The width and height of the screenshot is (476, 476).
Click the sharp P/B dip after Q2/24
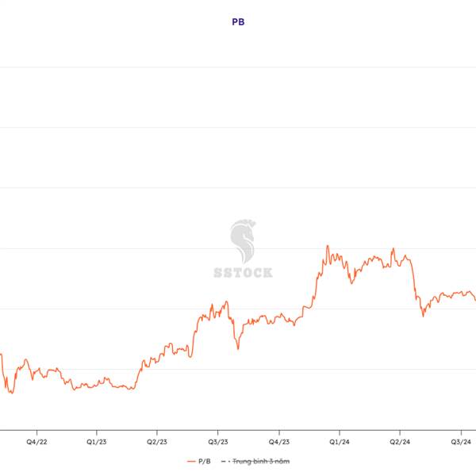tap(423, 316)
